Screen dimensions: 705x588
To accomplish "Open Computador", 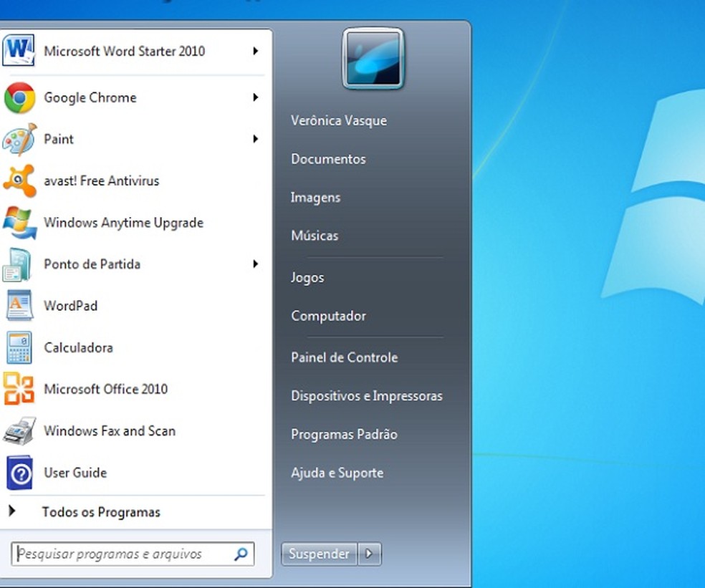I will coord(328,316).
